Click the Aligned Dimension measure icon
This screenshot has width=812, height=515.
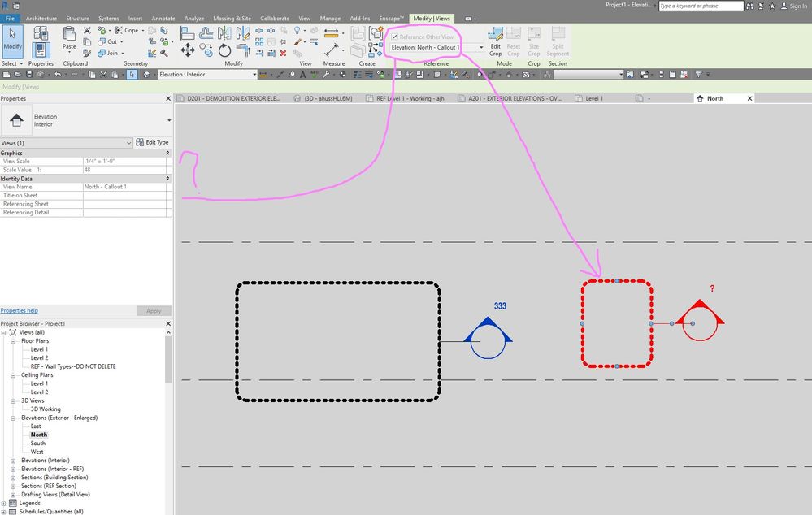332,33
